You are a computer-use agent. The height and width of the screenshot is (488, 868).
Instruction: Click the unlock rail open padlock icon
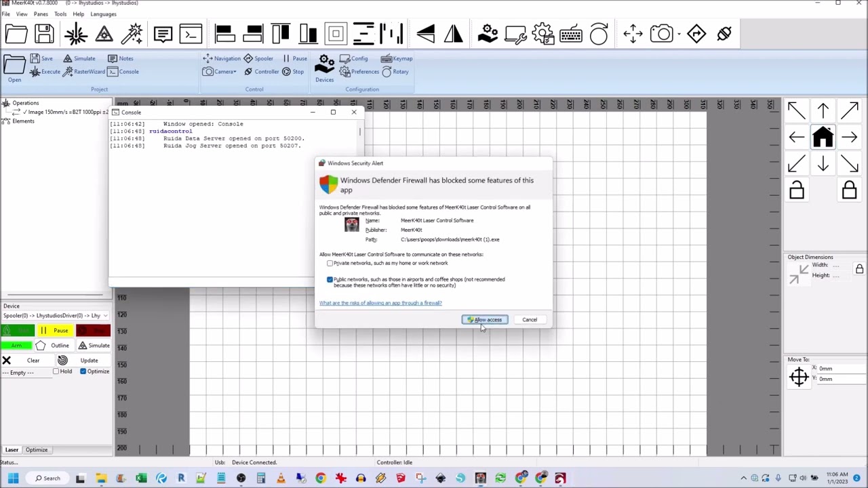pos(797,190)
